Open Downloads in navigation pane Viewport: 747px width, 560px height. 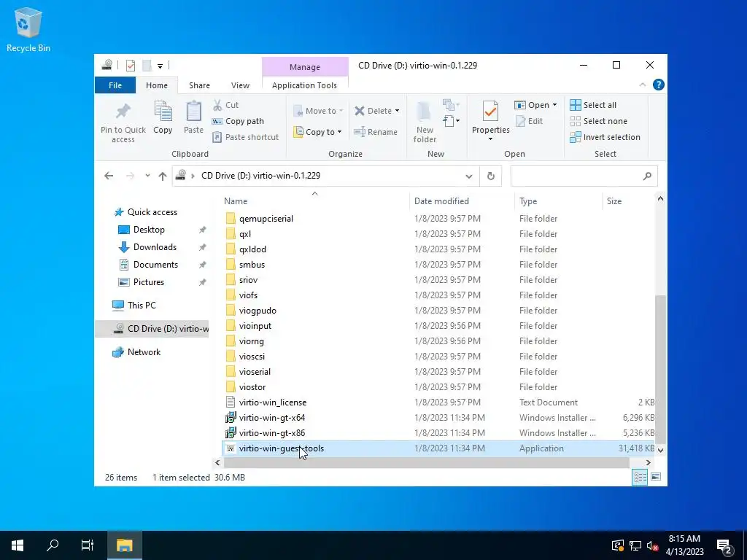[155, 247]
